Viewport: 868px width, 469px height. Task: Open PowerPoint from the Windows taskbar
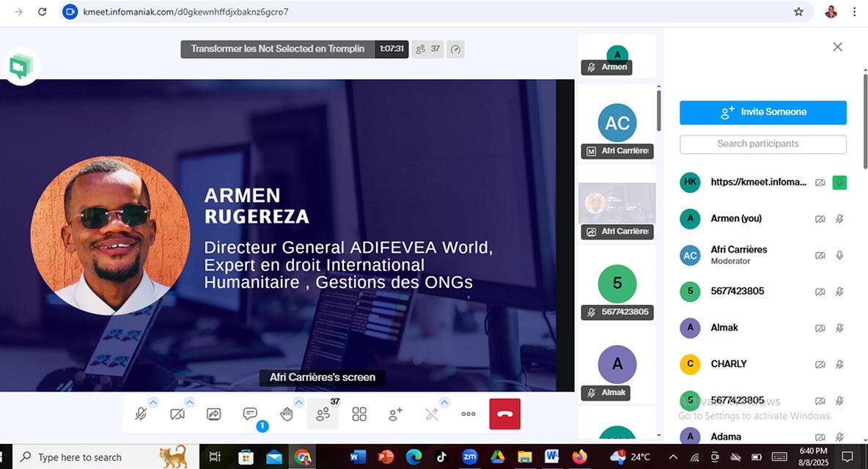click(x=386, y=457)
